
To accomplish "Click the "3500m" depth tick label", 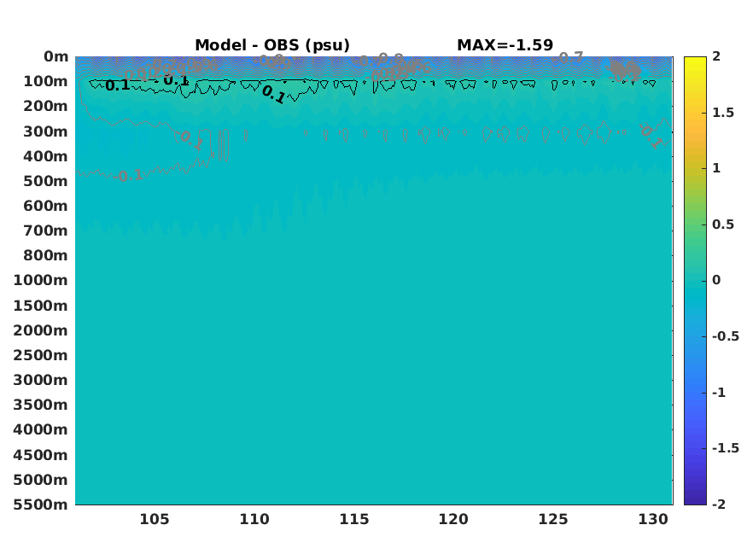I will click(40, 405).
